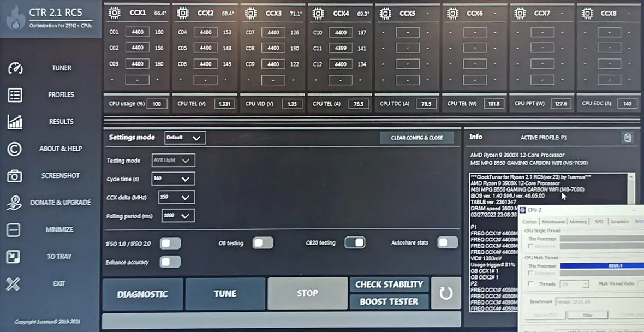Enable the OB testing switch
Viewport: 644px width, 332px height.
263,243
